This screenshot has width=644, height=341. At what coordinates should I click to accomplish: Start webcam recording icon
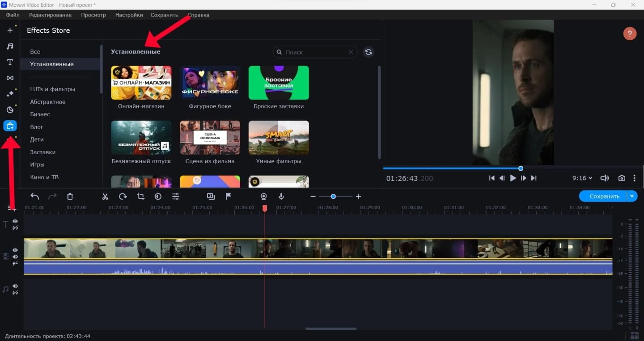coord(264,196)
